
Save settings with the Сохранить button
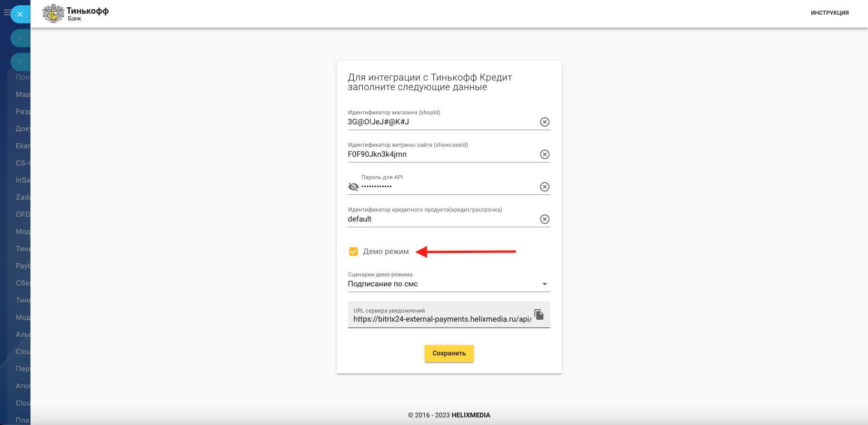point(449,354)
